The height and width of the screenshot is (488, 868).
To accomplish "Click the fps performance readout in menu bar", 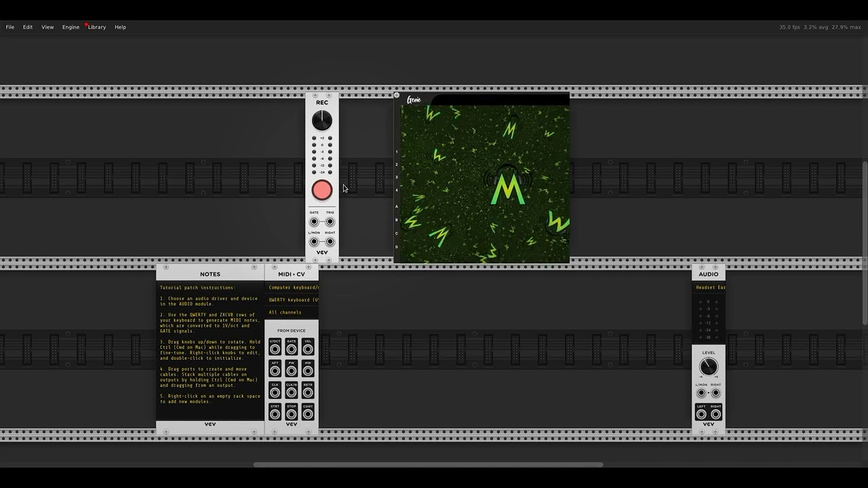I will point(821,27).
